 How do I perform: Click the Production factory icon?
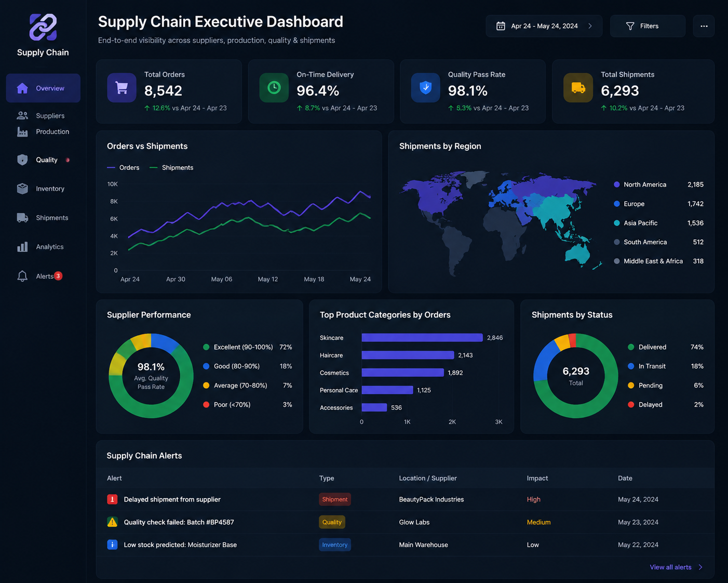(22, 132)
